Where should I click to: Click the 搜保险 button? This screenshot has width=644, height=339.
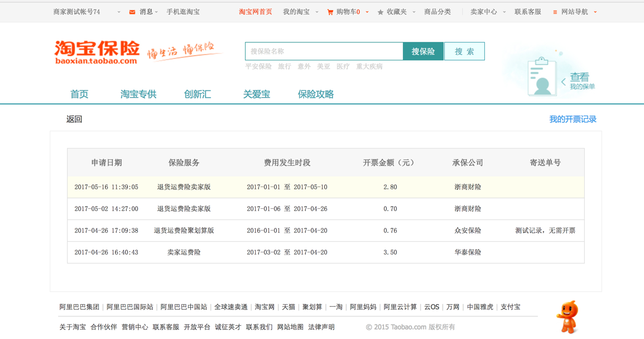[x=423, y=51]
